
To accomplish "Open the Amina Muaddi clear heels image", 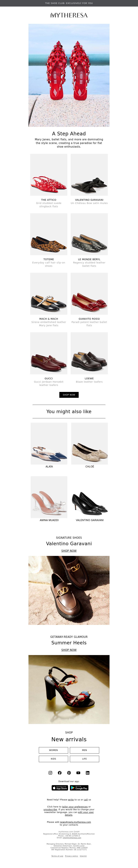I will coord(49,497).
